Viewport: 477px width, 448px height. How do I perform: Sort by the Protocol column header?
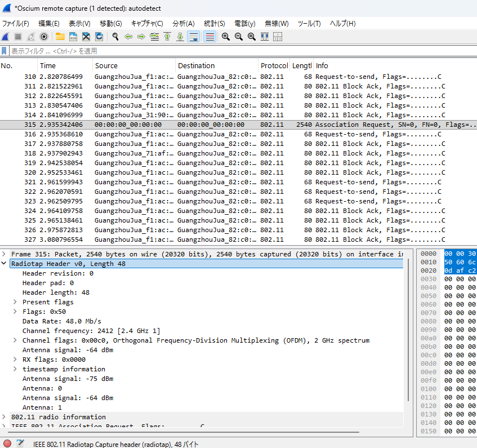pyautogui.click(x=274, y=66)
